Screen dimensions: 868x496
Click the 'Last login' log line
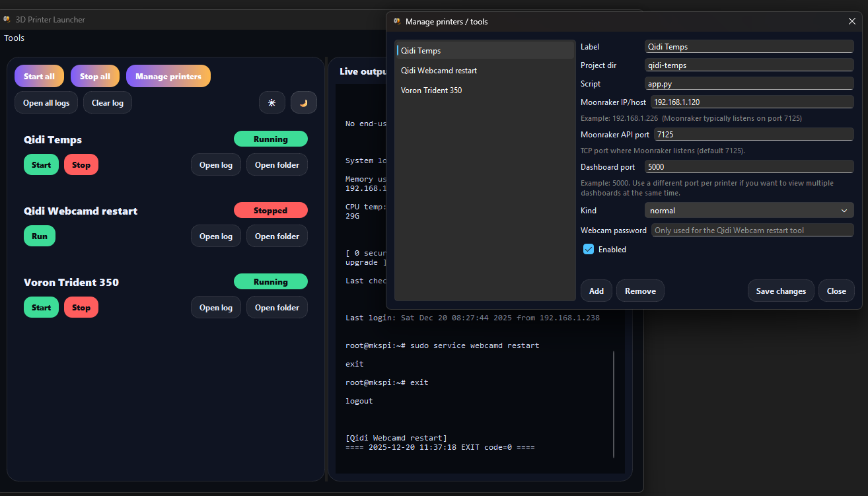coord(472,318)
